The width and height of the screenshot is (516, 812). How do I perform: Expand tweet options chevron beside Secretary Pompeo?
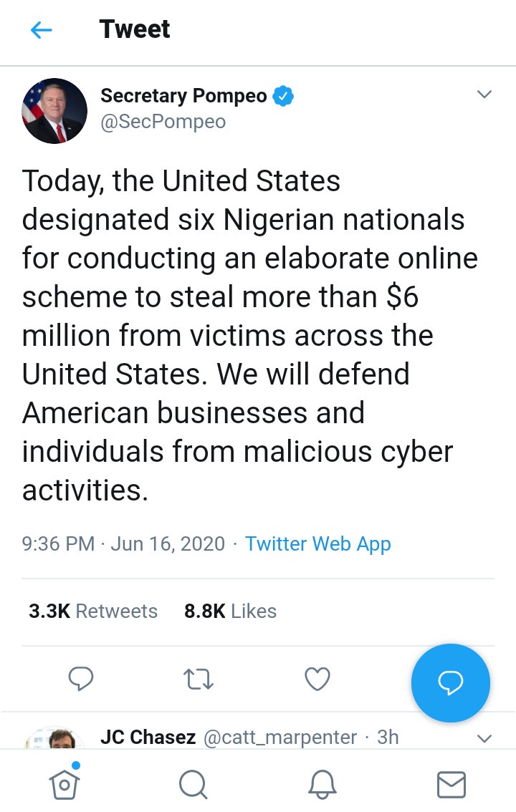[484, 95]
